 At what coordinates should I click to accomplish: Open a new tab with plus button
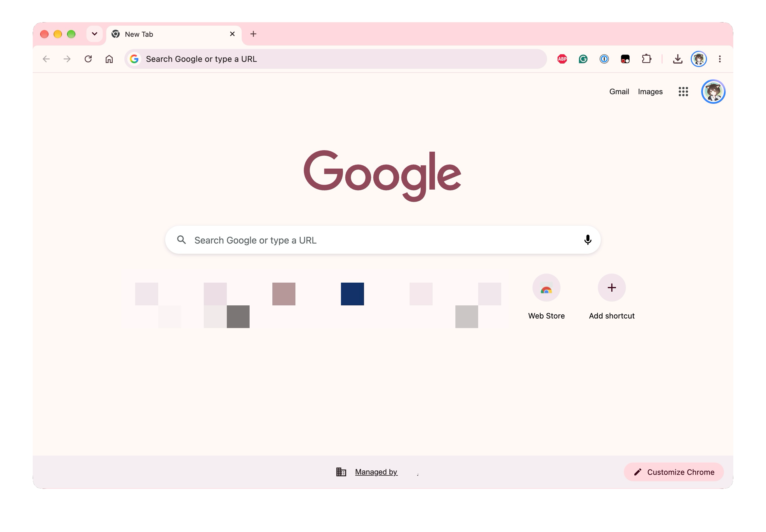pos(253,34)
